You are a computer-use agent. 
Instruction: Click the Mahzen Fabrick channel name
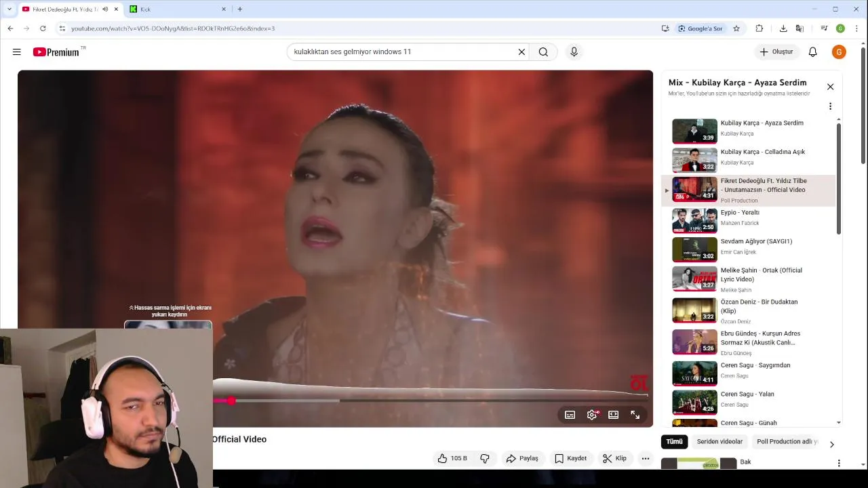tap(740, 223)
